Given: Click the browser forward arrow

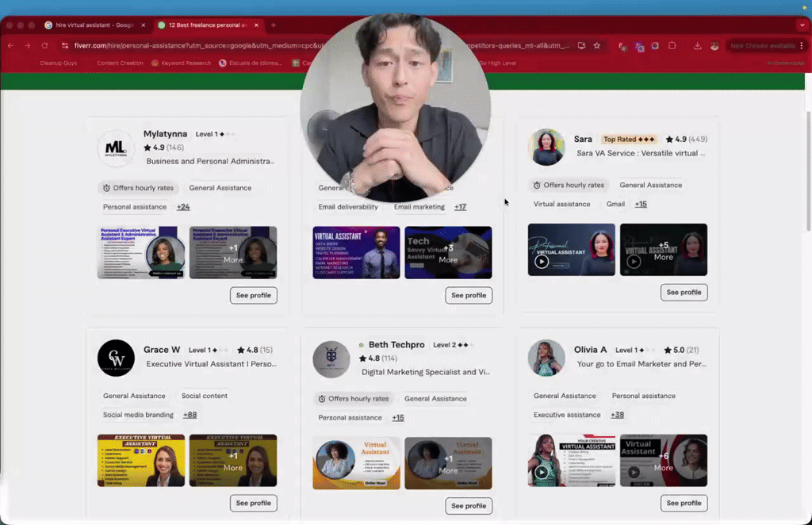Looking at the screenshot, I should 28,45.
